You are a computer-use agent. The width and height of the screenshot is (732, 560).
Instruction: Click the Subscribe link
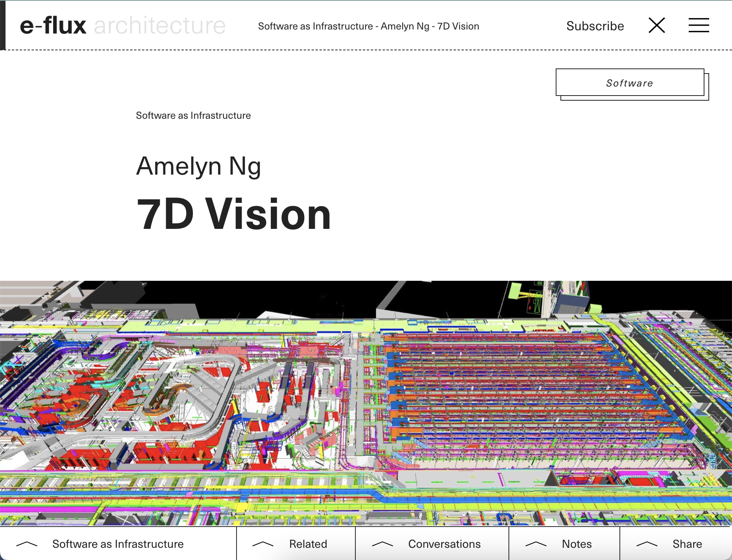click(x=595, y=26)
